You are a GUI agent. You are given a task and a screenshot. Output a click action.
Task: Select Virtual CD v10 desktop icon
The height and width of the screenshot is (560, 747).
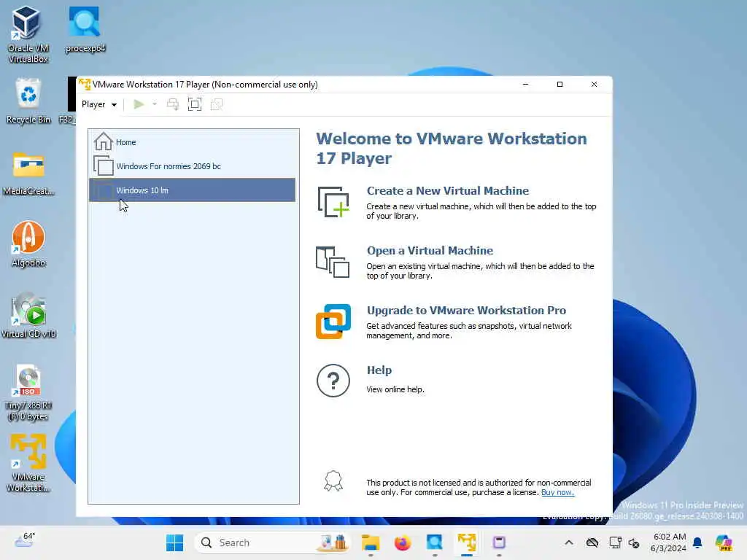click(x=28, y=315)
